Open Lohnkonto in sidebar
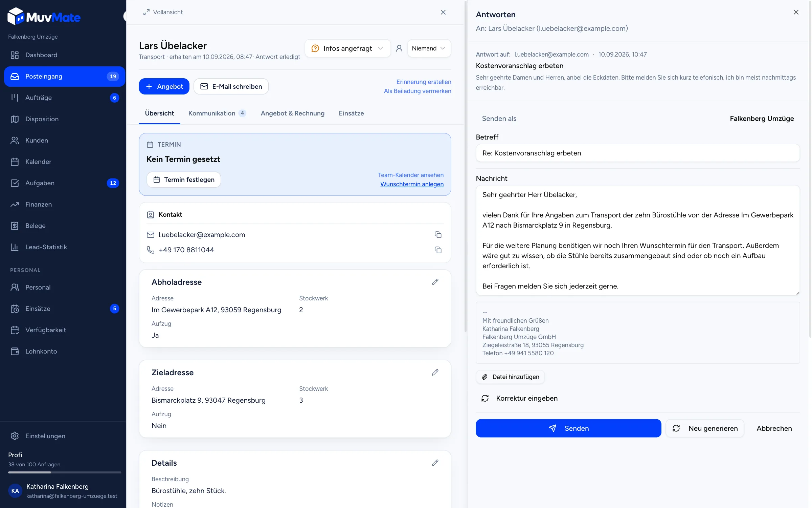Viewport: 812px width, 508px height. coord(64,351)
